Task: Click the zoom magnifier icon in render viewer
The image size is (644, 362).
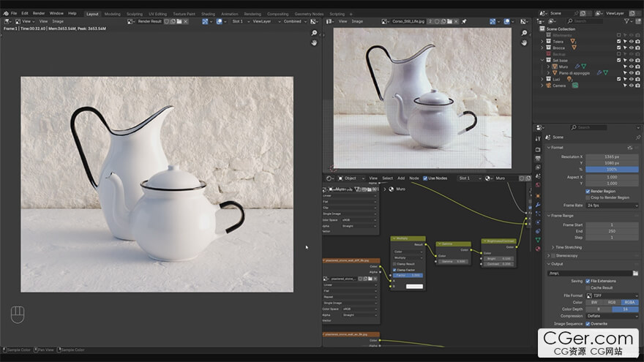Action: (x=315, y=33)
